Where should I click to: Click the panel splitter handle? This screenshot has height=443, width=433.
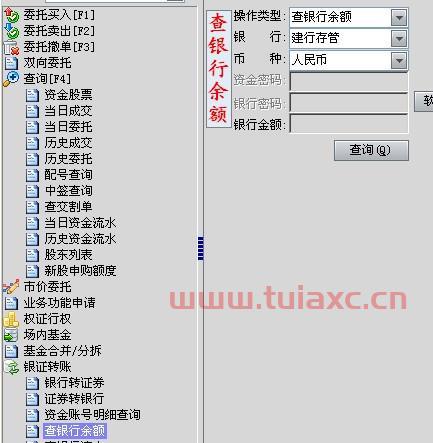(201, 248)
